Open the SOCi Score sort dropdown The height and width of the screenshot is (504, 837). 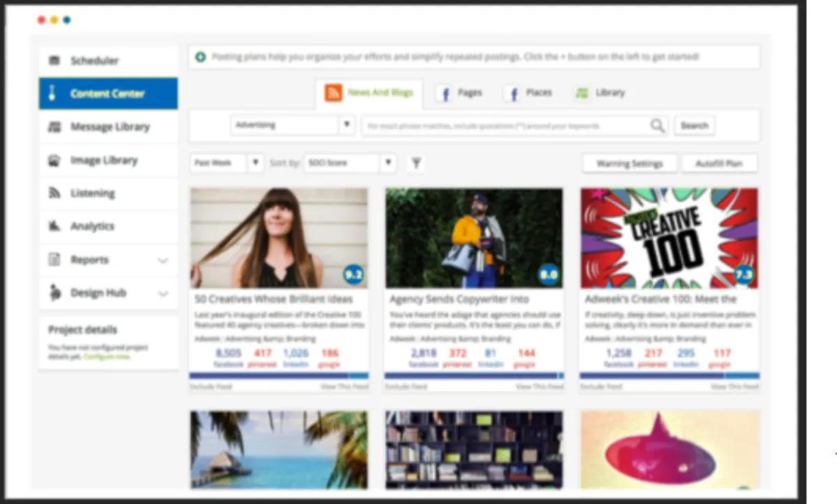coord(350,163)
